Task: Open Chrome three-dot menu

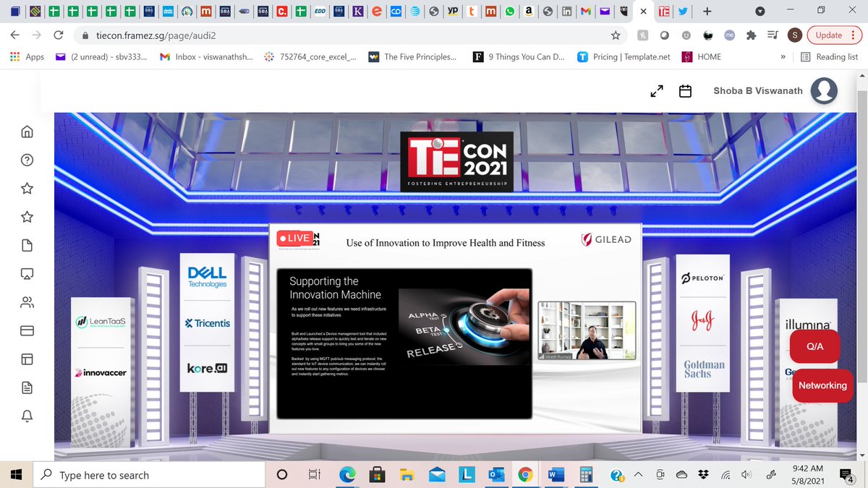Action: (x=854, y=35)
